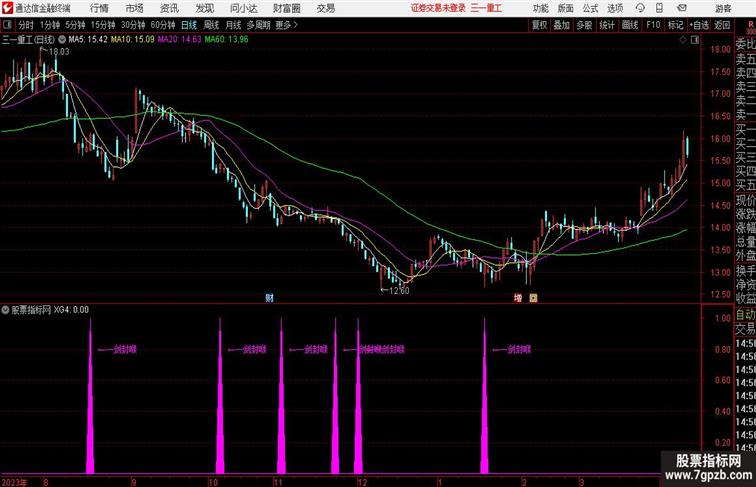The width and height of the screenshot is (756, 487).
Task: Toggle the side panel icon left of 分时
Action: 7,25
